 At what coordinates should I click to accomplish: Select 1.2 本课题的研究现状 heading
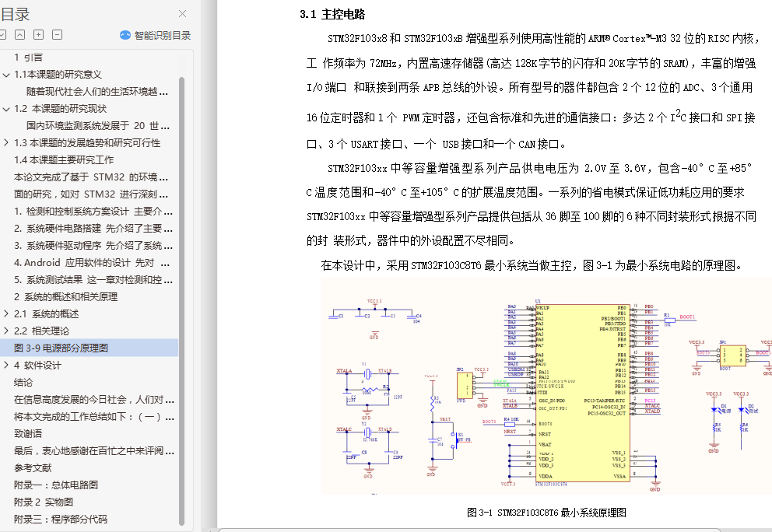[60, 109]
